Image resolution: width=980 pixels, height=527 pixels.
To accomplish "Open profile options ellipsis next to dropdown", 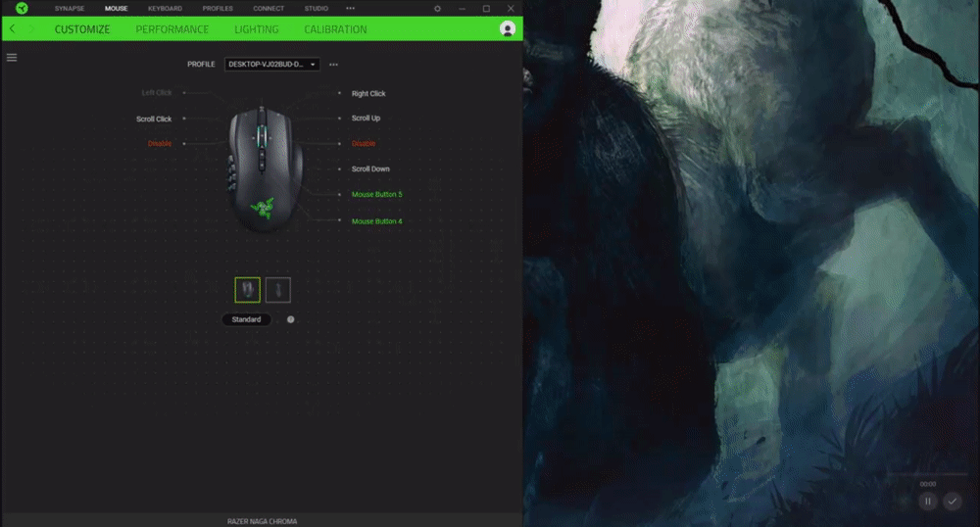I will tap(334, 65).
